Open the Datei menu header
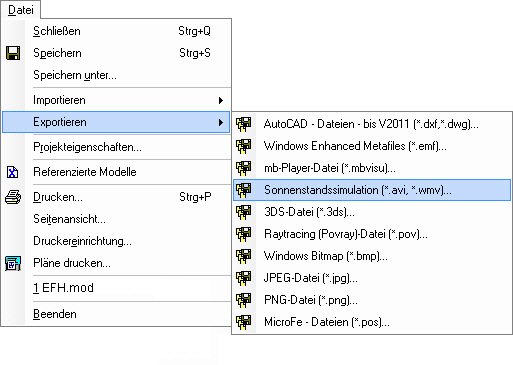Image resolution: width=513 pixels, height=365 pixels. click(x=21, y=10)
